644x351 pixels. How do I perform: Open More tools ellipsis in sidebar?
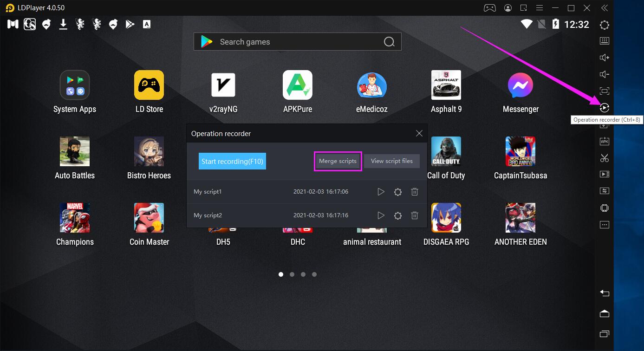tap(604, 225)
